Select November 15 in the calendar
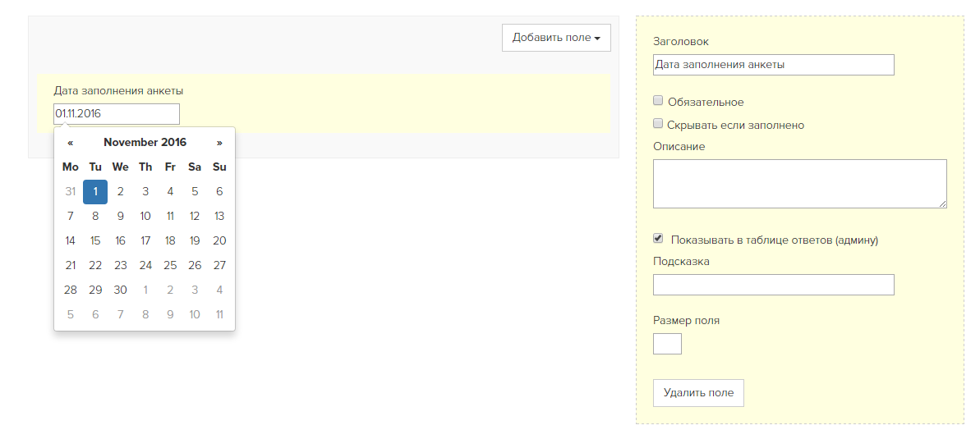The height and width of the screenshot is (439, 980). [95, 241]
